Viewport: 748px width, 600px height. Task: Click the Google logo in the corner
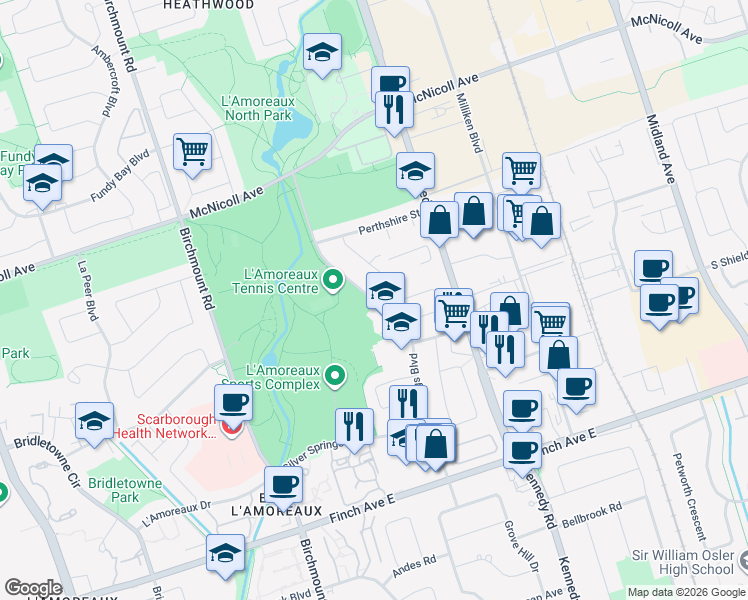coord(33,588)
